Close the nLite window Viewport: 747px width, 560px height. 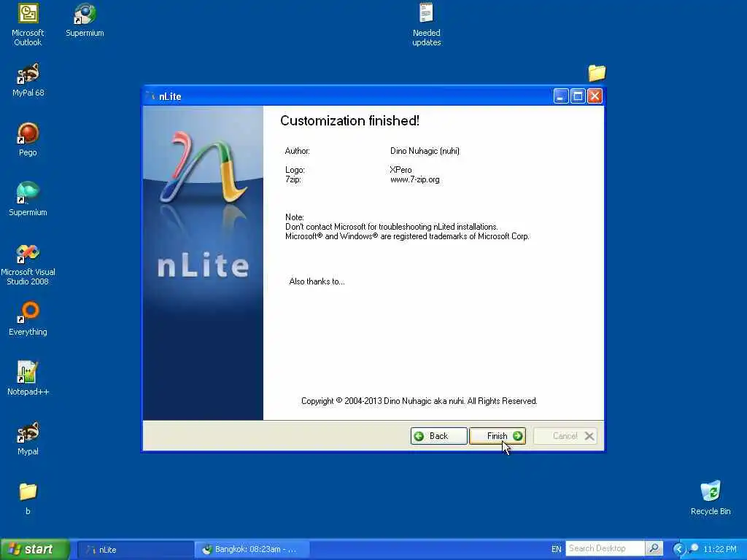pyautogui.click(x=595, y=96)
